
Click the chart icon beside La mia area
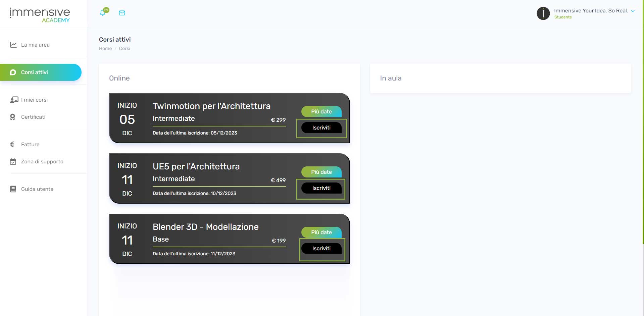pos(13,45)
